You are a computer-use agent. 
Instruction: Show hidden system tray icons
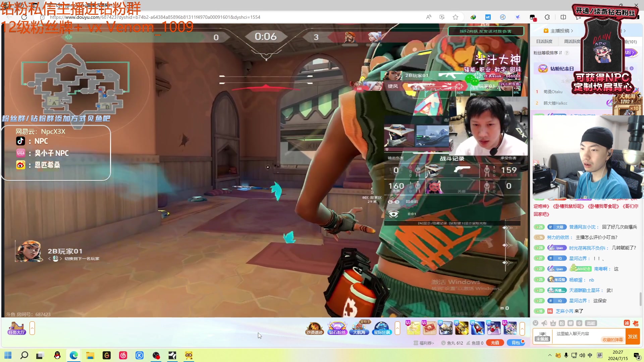[550, 355]
